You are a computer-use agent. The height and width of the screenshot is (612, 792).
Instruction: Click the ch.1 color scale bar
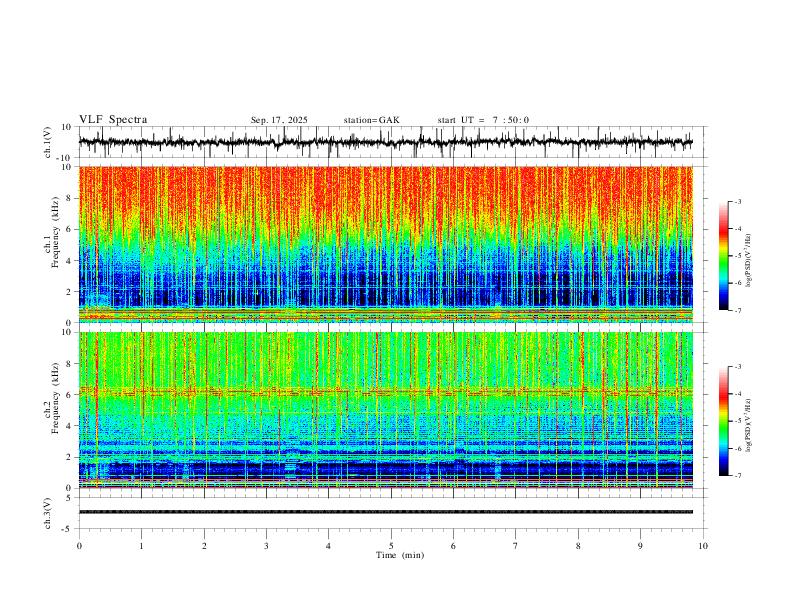pos(723,256)
